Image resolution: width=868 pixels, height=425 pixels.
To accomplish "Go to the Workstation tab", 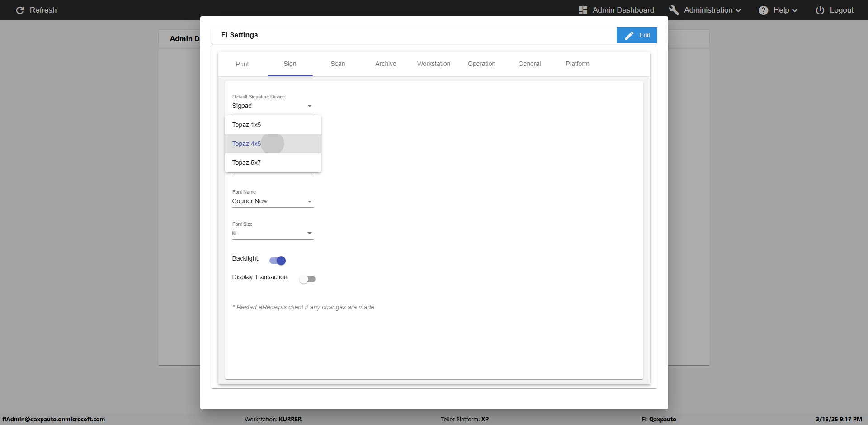I will coord(434,64).
